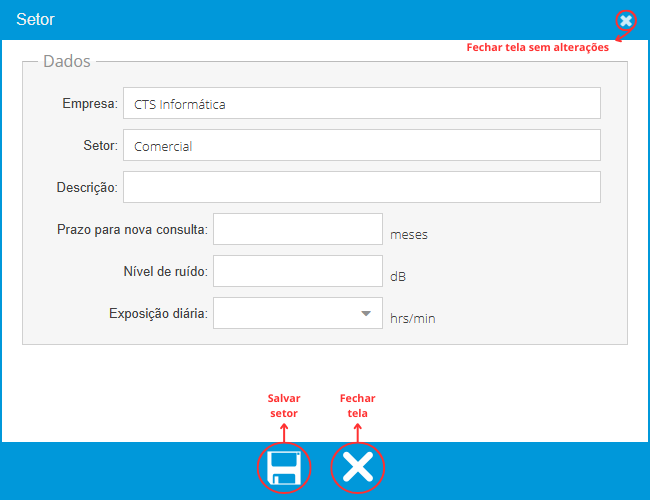Viewport: 650px width, 500px height.
Task: Focus the Nível de ruído input box
Action: click(x=298, y=272)
